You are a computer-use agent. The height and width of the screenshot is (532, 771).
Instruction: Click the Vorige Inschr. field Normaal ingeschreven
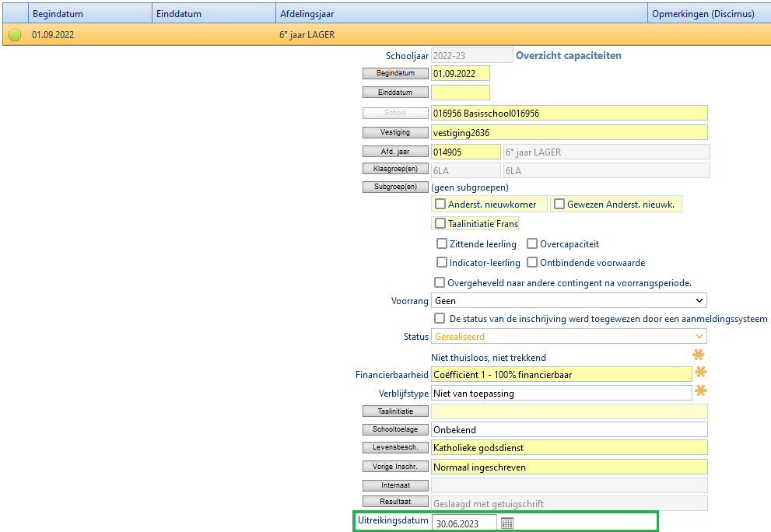(569, 467)
